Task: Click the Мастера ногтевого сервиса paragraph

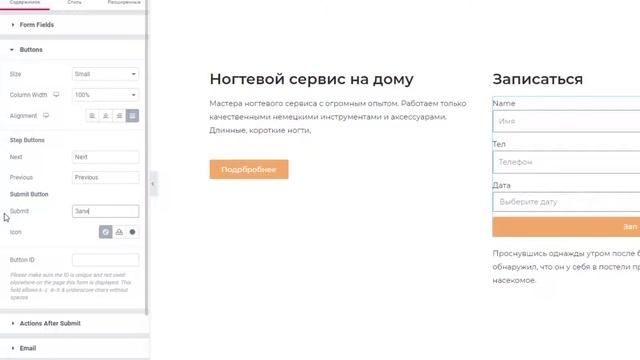Action: [x=338, y=117]
